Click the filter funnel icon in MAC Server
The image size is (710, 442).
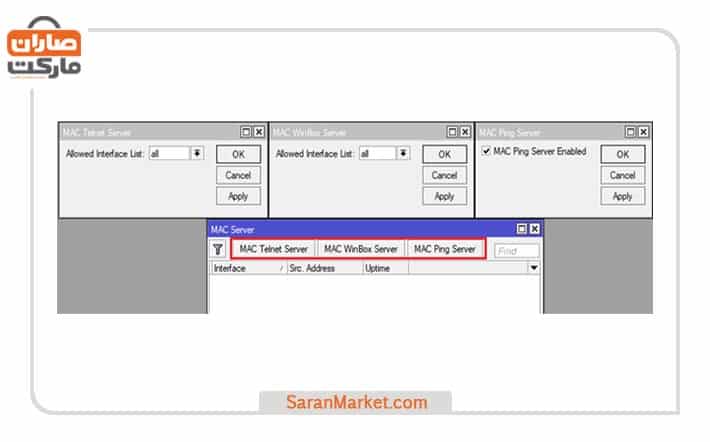point(218,249)
